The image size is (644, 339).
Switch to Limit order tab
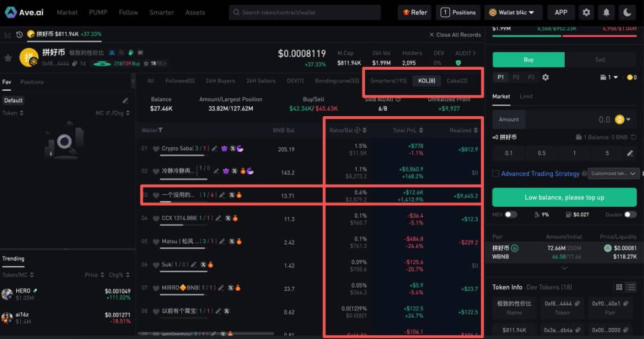tap(526, 97)
